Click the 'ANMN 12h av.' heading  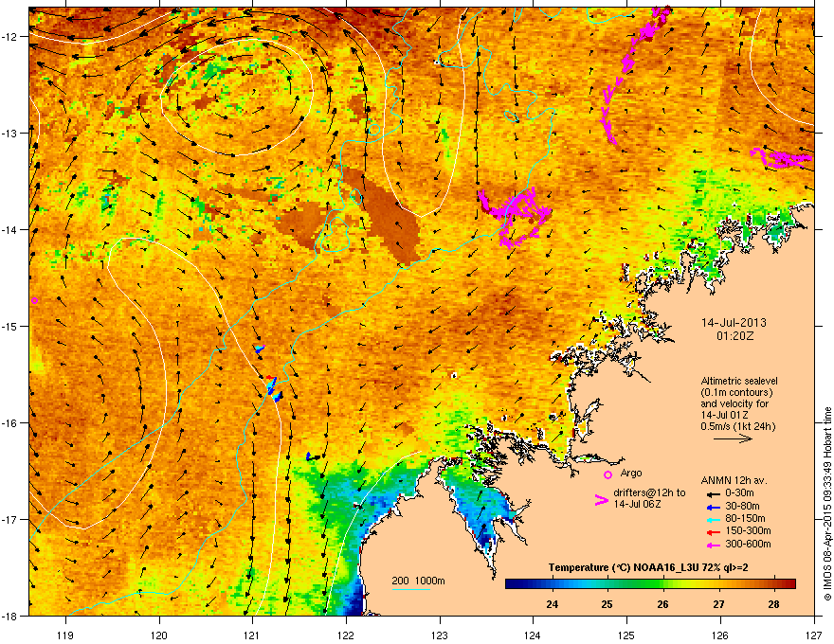[734, 480]
